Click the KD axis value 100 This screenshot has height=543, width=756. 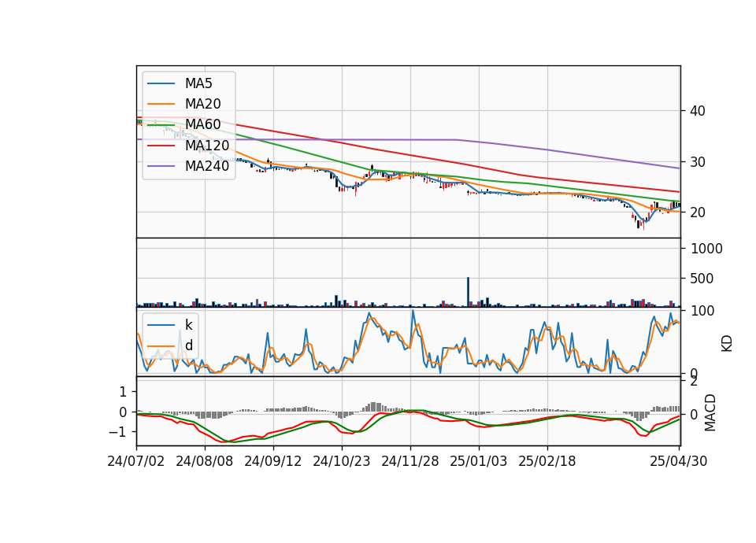pyautogui.click(x=702, y=311)
